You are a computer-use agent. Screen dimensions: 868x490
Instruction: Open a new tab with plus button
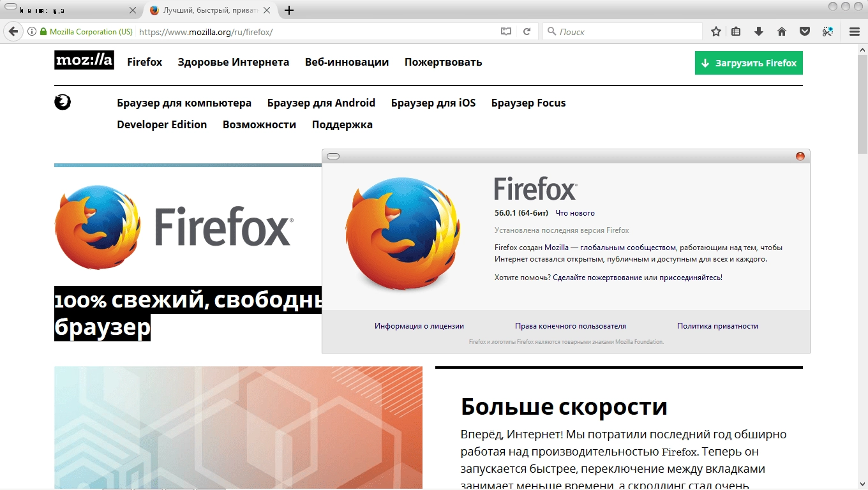289,10
